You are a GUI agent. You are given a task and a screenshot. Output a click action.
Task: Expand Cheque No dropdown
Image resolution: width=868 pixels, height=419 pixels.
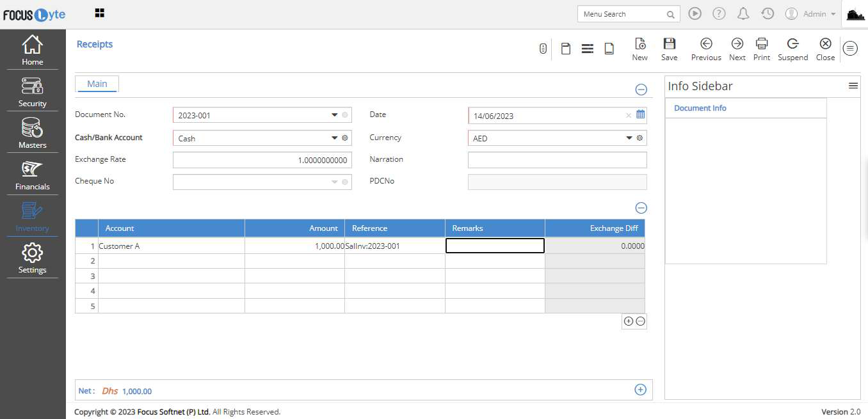point(335,182)
